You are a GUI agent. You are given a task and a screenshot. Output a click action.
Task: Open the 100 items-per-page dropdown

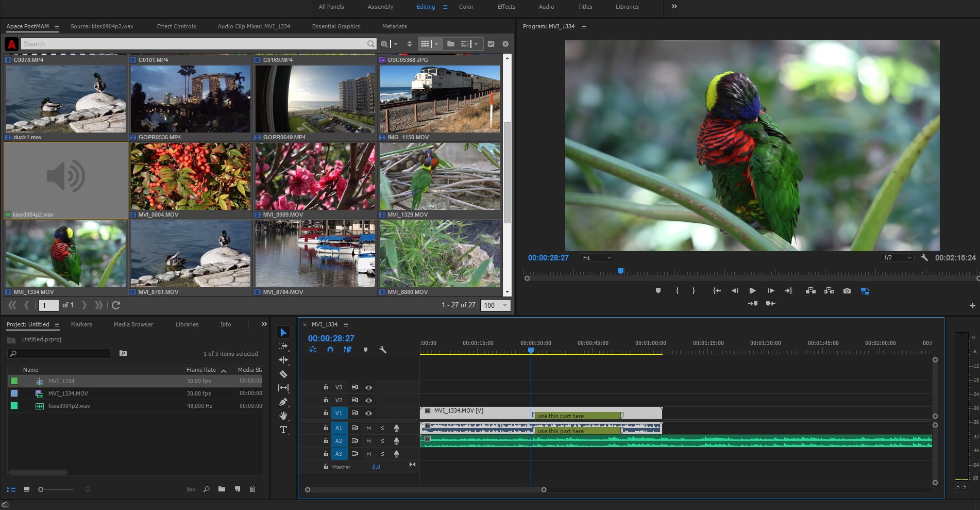494,305
